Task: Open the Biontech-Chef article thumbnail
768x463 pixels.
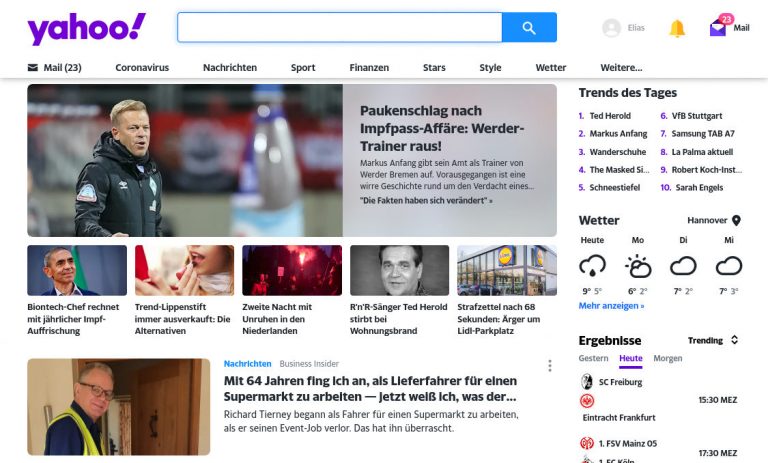Action: coord(77,270)
